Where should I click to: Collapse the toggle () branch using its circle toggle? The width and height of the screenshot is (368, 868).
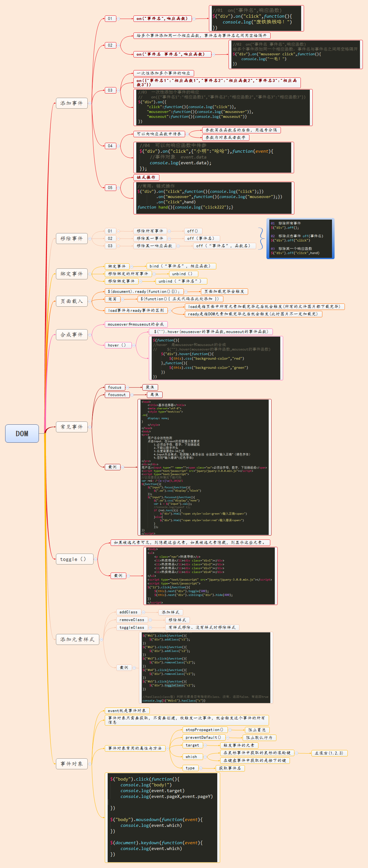(x=96, y=559)
